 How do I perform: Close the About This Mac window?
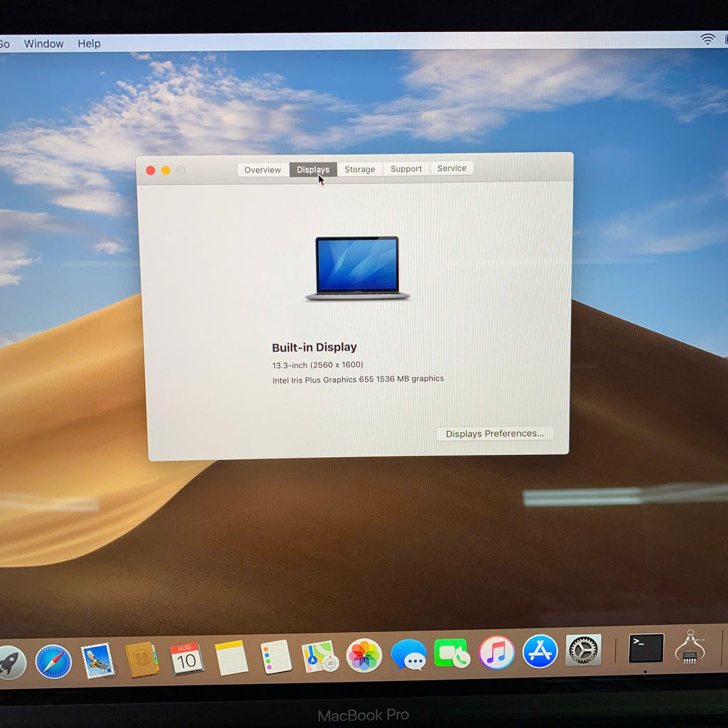(151, 171)
